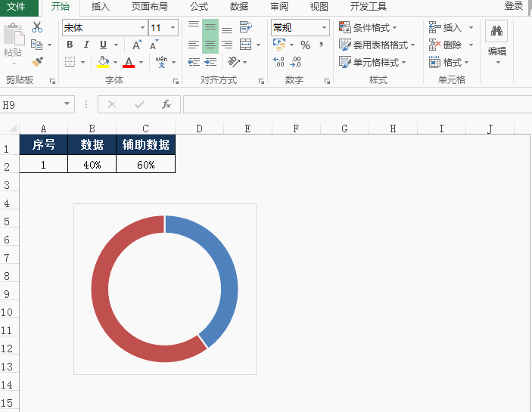Image resolution: width=532 pixels, height=412 pixels.
Task: Apply percent style
Action: pos(306,45)
